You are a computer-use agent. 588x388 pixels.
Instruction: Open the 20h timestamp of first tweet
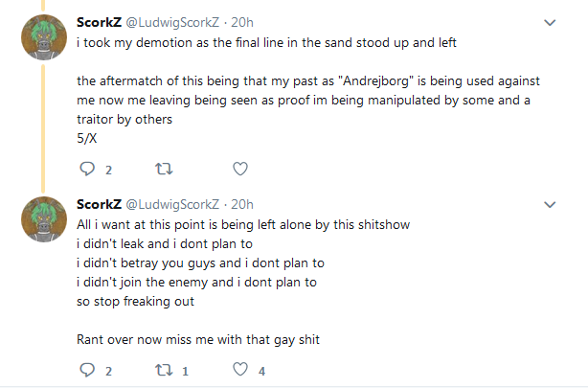(242, 23)
